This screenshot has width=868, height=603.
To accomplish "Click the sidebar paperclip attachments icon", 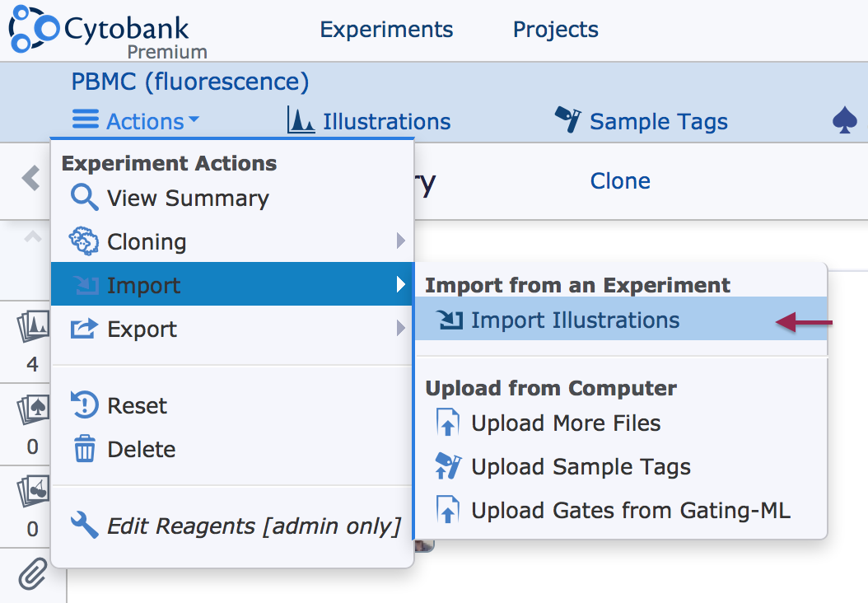I will (33, 574).
